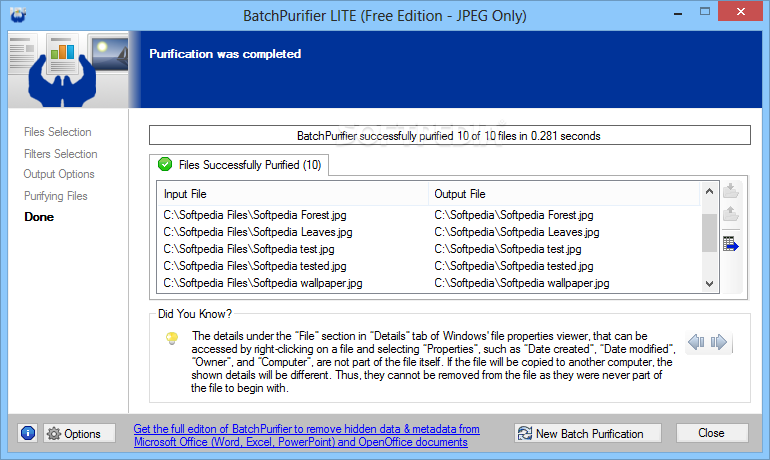Go to the Output Options step
The height and width of the screenshot is (460, 770).
coord(59,174)
